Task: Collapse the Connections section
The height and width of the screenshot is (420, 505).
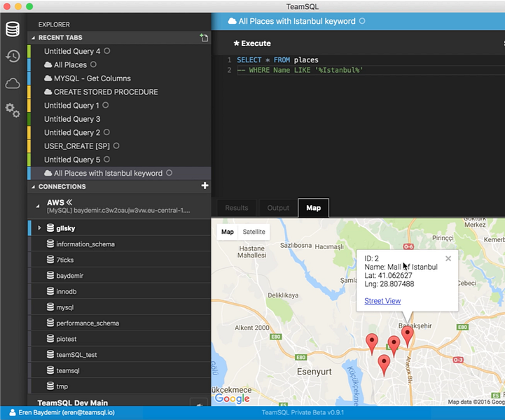Action: 33,187
